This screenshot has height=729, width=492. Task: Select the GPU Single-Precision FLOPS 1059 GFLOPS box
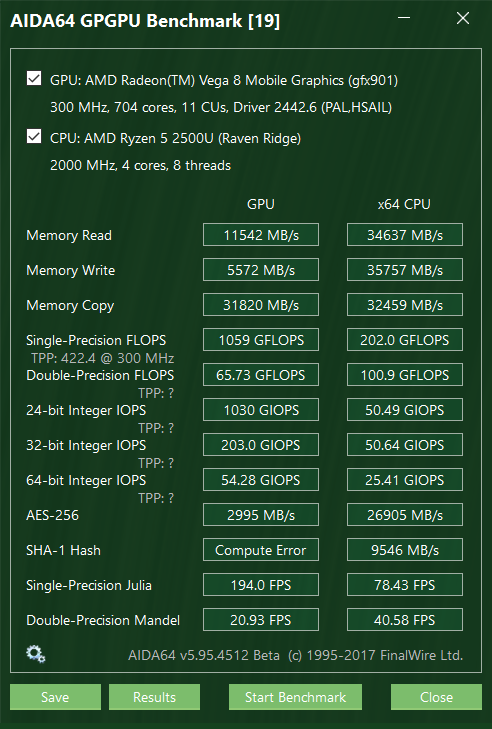[x=261, y=340]
